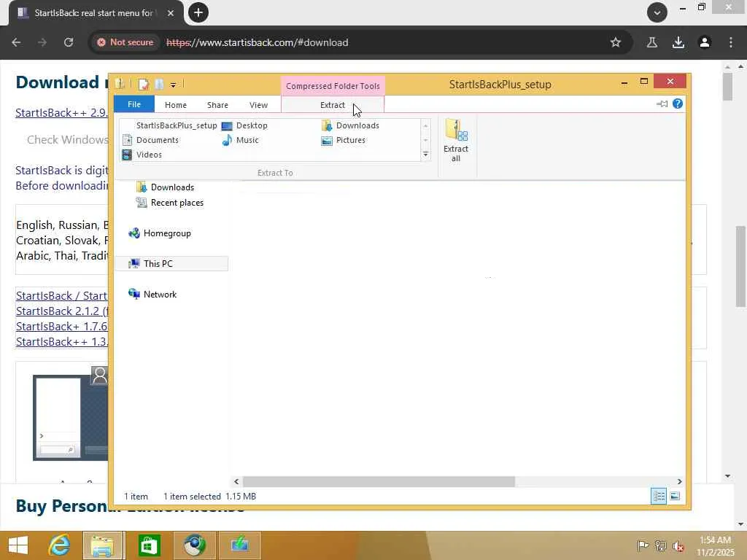Image resolution: width=747 pixels, height=560 pixels.
Task: Open Downloads in the navigation pane
Action: click(166, 187)
